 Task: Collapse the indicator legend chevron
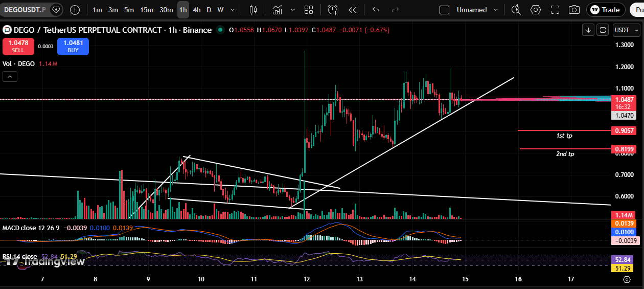pyautogui.click(x=10, y=77)
